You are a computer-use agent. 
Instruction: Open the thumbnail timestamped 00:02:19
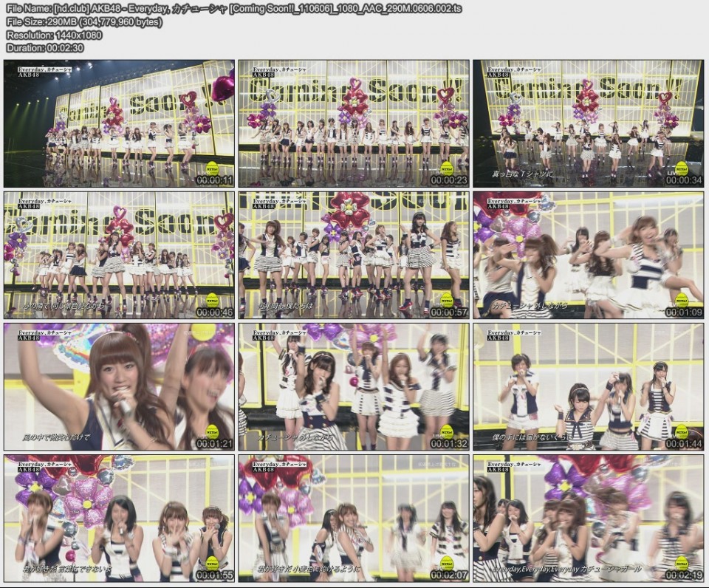pyautogui.click(x=589, y=519)
